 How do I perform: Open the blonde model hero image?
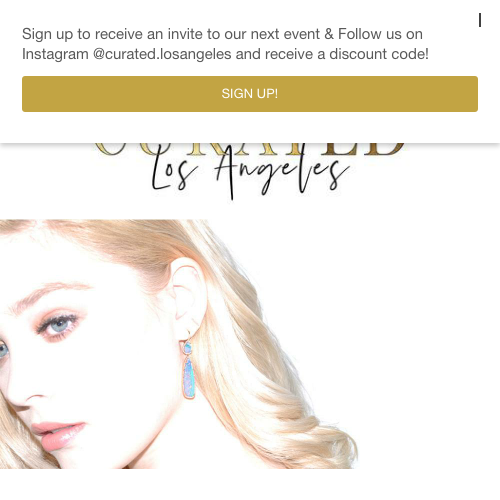(179, 344)
